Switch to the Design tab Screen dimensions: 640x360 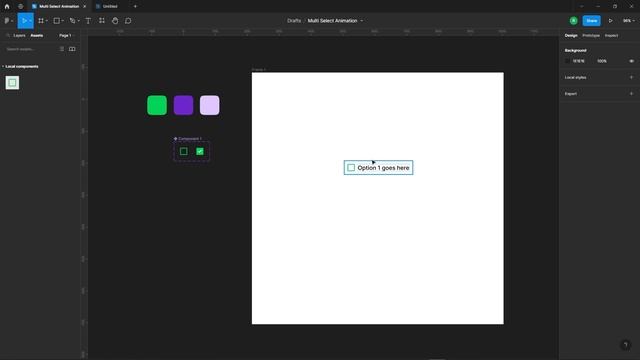pos(571,36)
